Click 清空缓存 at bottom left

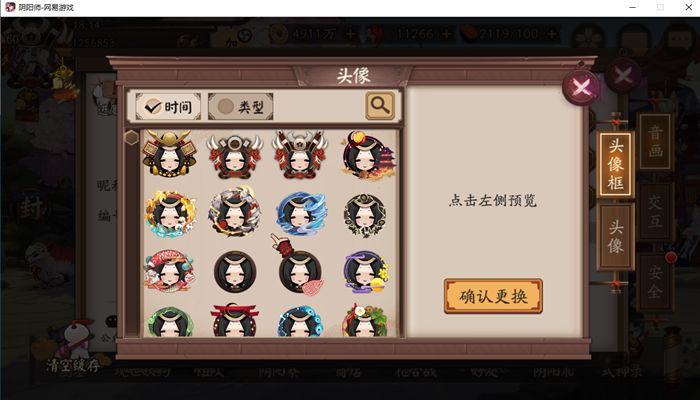[73, 366]
